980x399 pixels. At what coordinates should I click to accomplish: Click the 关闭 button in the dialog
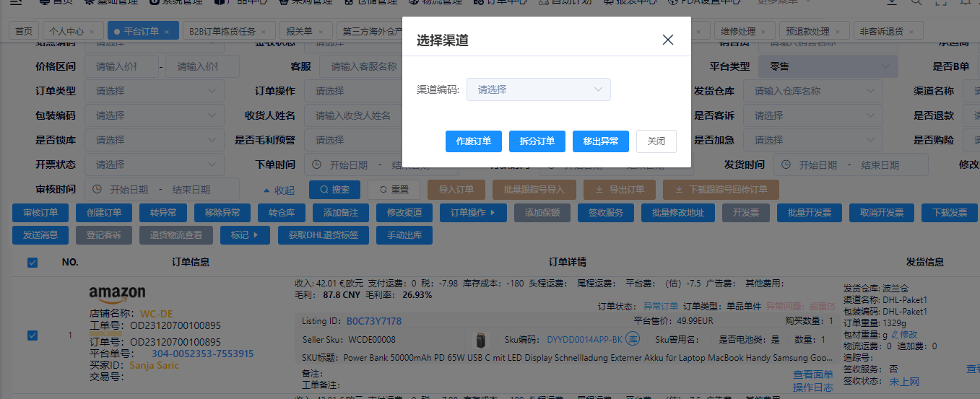656,141
